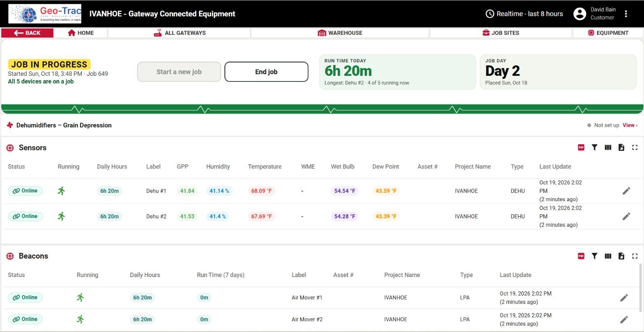The width and height of the screenshot is (644, 332).
Task: Edit the Dehu #1 sensor row
Action: click(x=626, y=191)
